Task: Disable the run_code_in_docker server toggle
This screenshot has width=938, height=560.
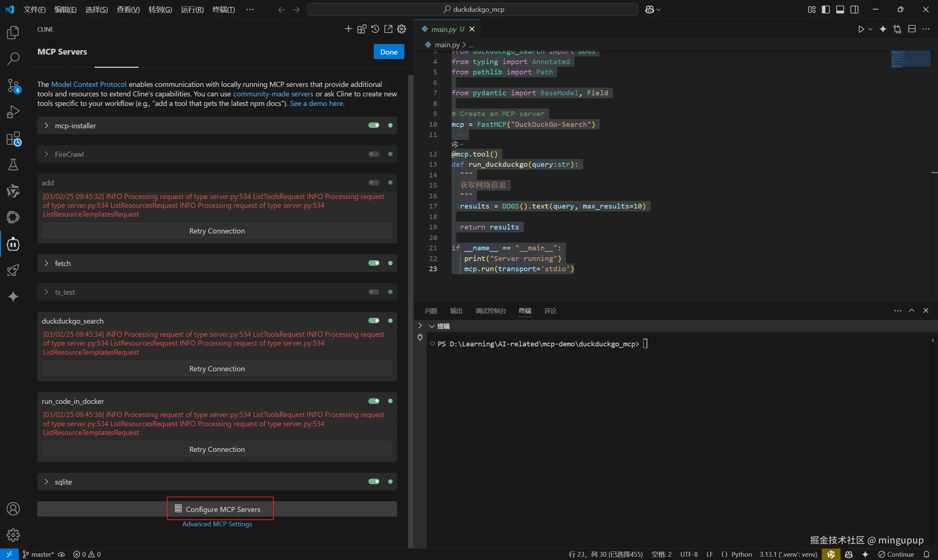Action: point(374,401)
